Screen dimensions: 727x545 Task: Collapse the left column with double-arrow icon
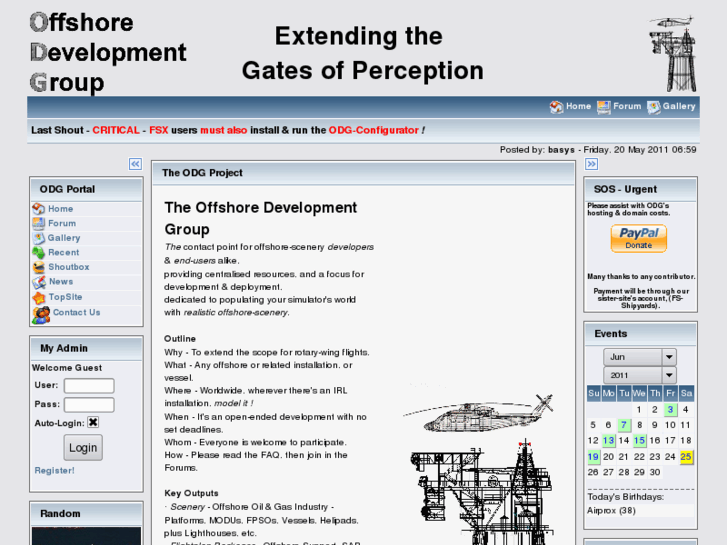pos(135,164)
